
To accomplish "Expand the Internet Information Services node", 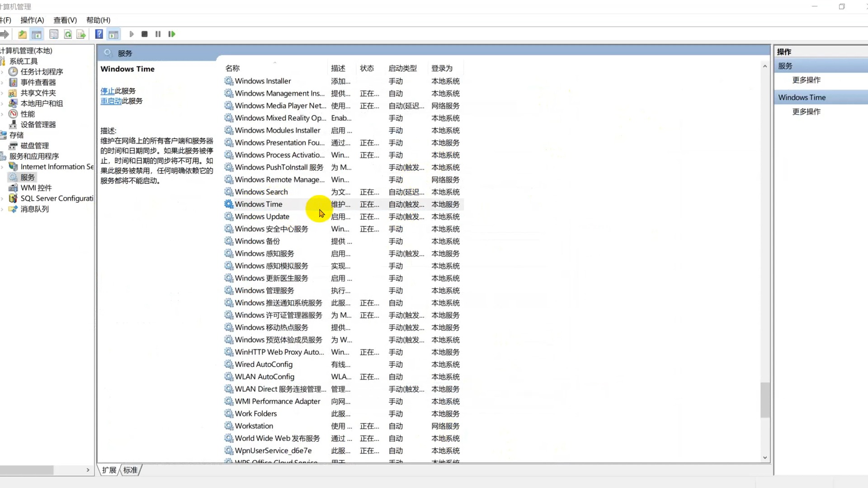I will click(2, 167).
